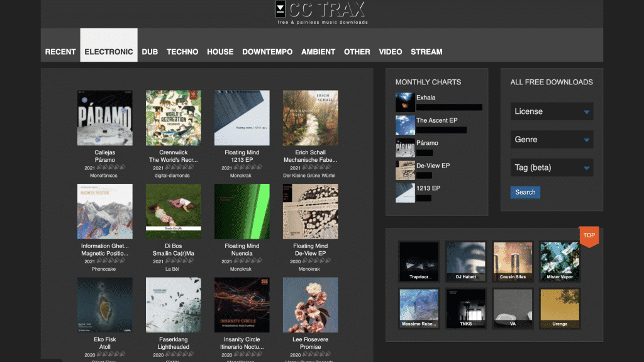644x362 pixels.
Task: Open VA top artist tile
Action: (x=513, y=308)
